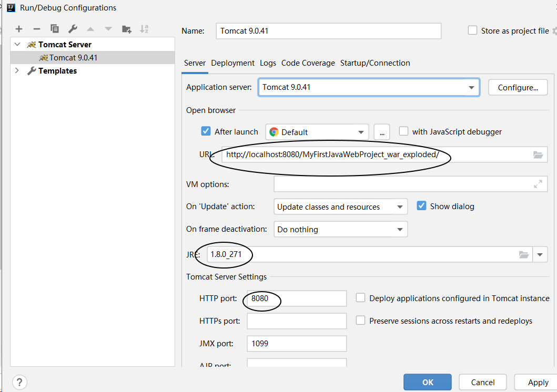Click the Templates wrench icon in tree
The image size is (557, 392).
coord(32,71)
